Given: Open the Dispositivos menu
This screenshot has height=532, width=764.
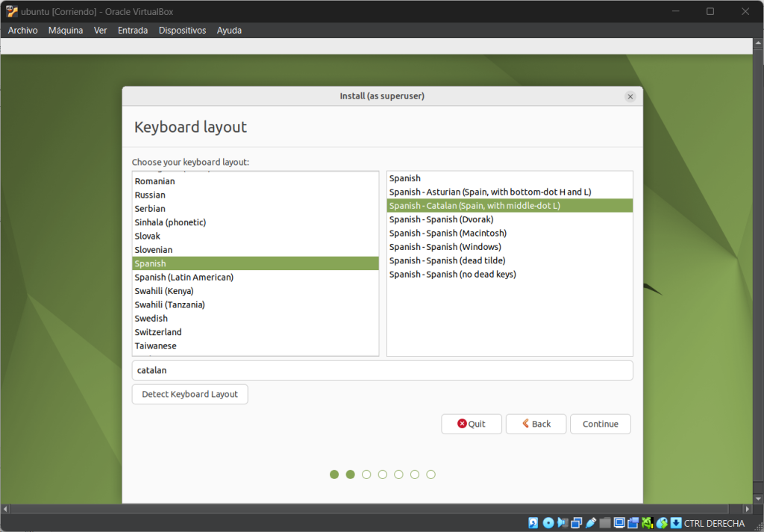Looking at the screenshot, I should (182, 31).
